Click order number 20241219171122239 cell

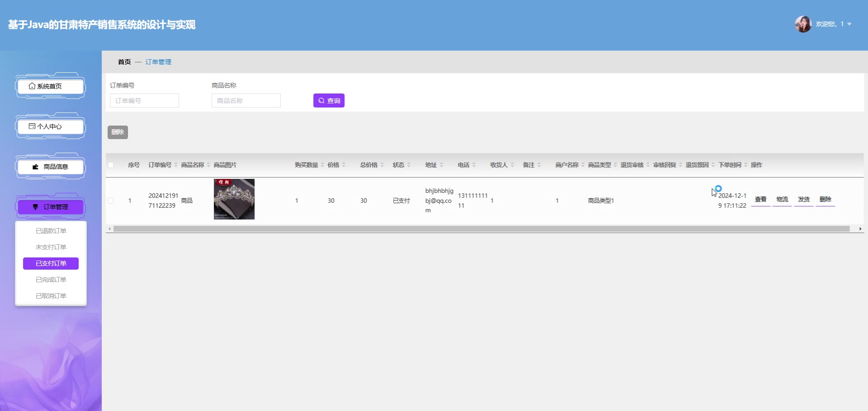tap(163, 201)
